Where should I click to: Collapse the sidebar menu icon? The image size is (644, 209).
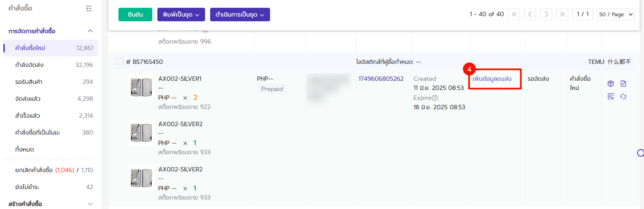89,8
